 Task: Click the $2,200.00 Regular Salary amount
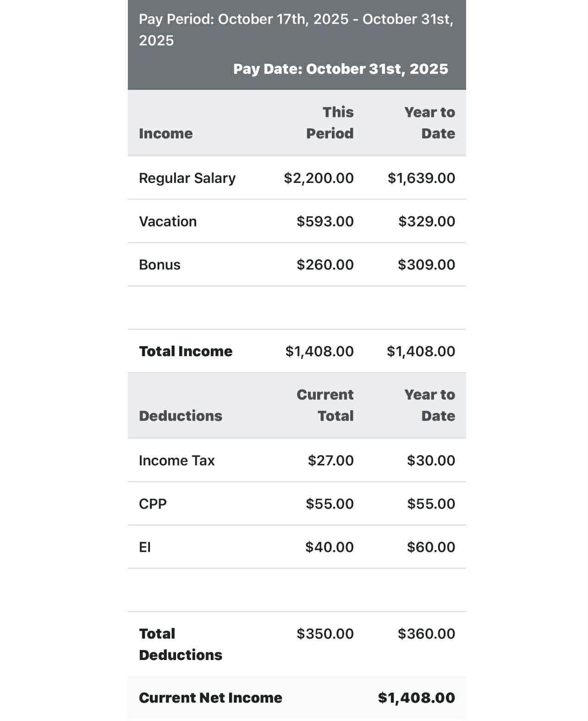pyautogui.click(x=319, y=178)
